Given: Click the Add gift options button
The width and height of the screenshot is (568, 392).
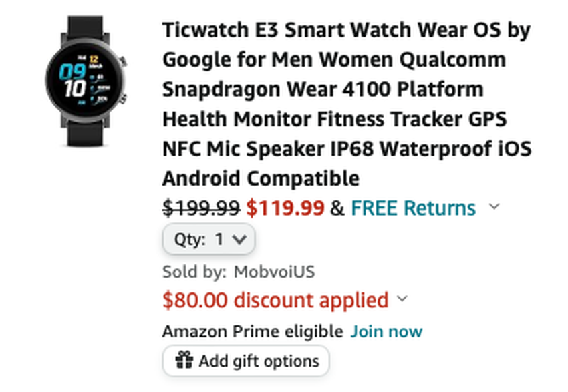Looking at the screenshot, I should (x=246, y=361).
